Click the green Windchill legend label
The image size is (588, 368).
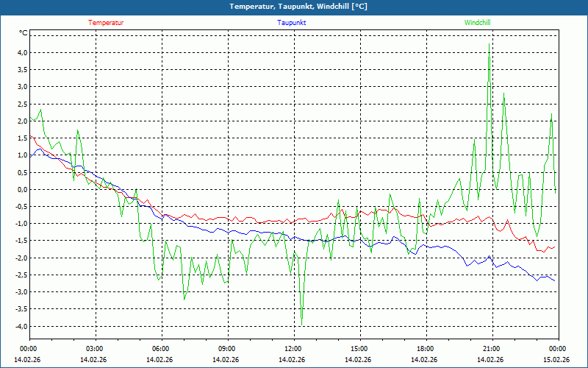(x=478, y=23)
